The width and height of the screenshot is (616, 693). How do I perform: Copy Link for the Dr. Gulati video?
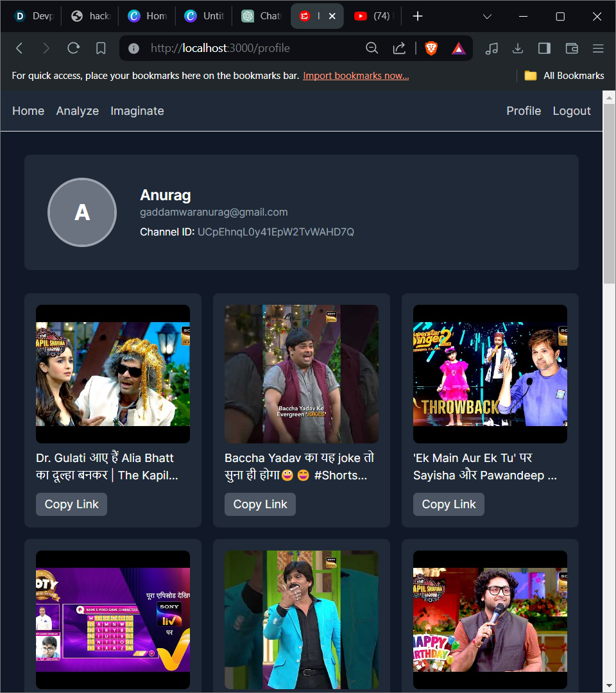click(72, 504)
